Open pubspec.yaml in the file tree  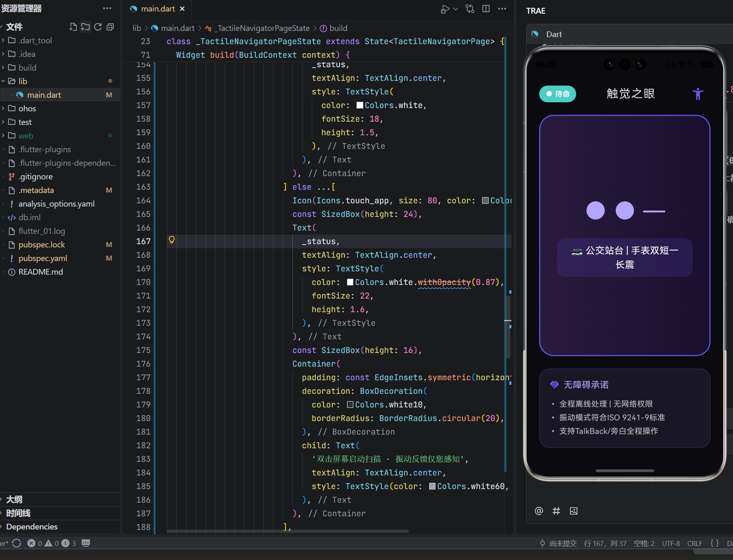pos(60,258)
